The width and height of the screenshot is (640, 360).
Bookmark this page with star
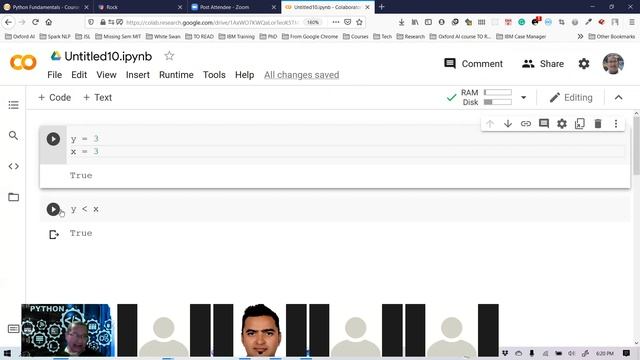(359, 22)
